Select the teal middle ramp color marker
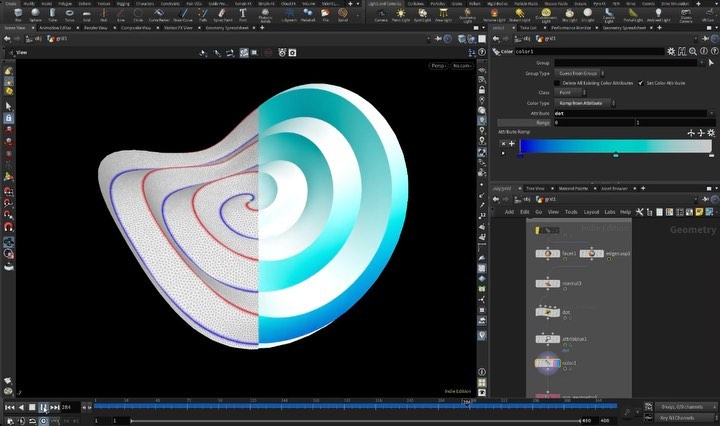The image size is (720, 426). click(x=616, y=155)
